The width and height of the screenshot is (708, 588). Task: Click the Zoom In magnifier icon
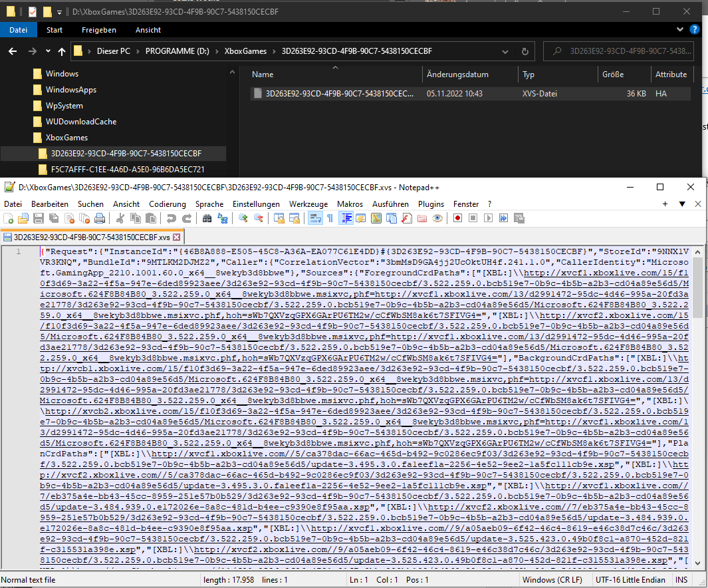tap(243, 219)
